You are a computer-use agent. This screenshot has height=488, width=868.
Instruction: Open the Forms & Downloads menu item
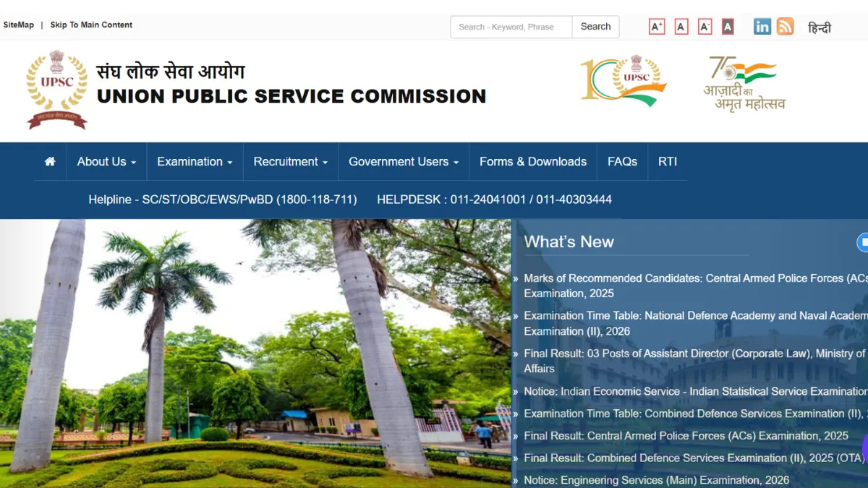(x=533, y=161)
